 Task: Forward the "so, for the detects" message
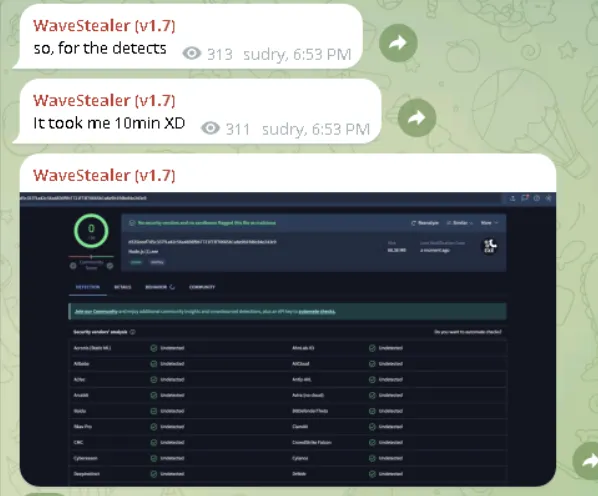pos(398,43)
